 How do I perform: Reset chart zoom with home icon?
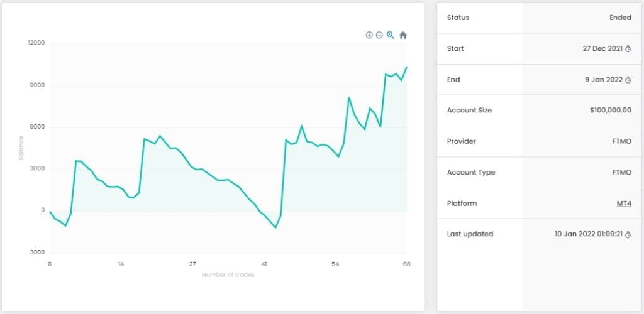point(403,35)
